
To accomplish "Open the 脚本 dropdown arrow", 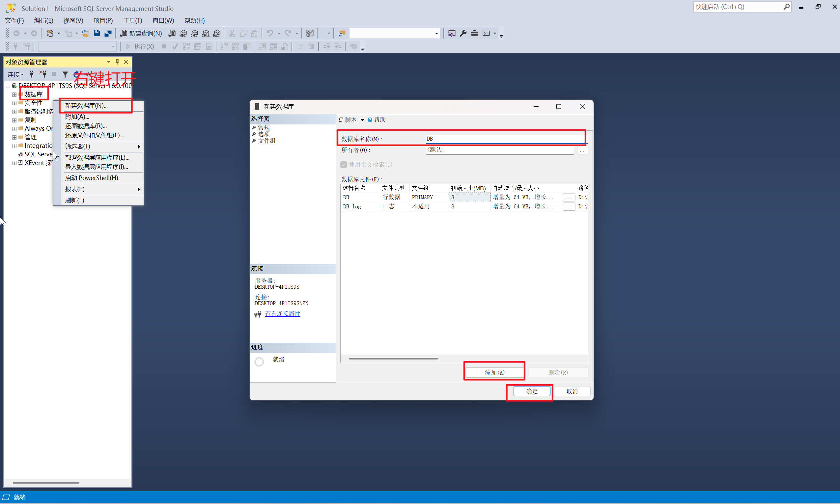I will pyautogui.click(x=362, y=120).
